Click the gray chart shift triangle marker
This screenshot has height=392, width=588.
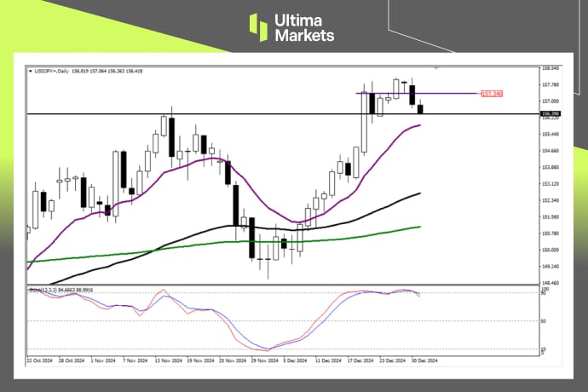click(x=437, y=67)
